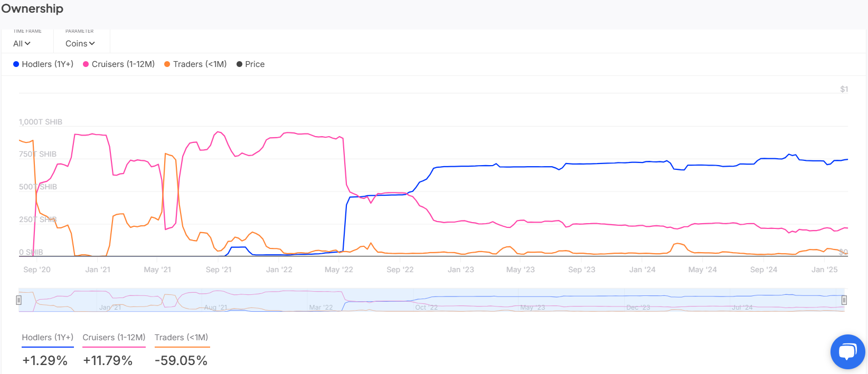The width and height of the screenshot is (868, 374).
Task: Toggle the pink Cruisers legend dot
Action: point(86,64)
